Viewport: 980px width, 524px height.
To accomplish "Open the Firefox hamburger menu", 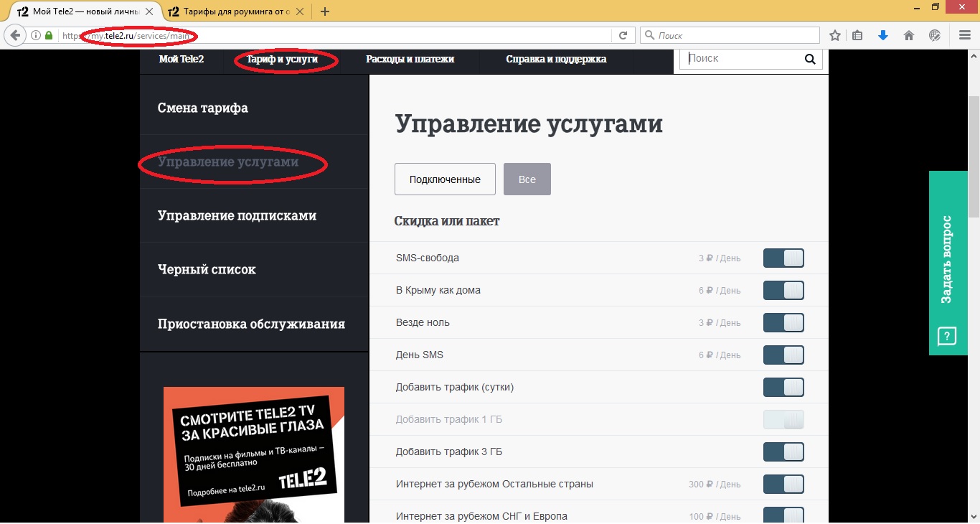I will (964, 35).
